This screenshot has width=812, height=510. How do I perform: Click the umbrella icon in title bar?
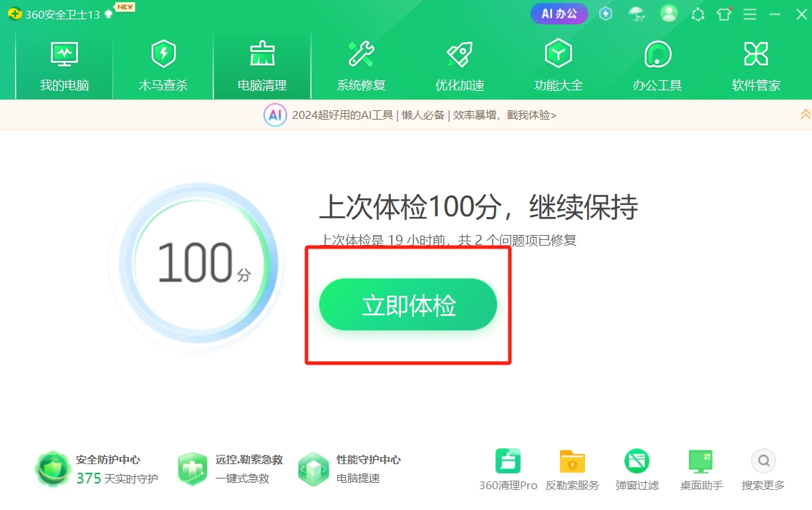click(637, 14)
